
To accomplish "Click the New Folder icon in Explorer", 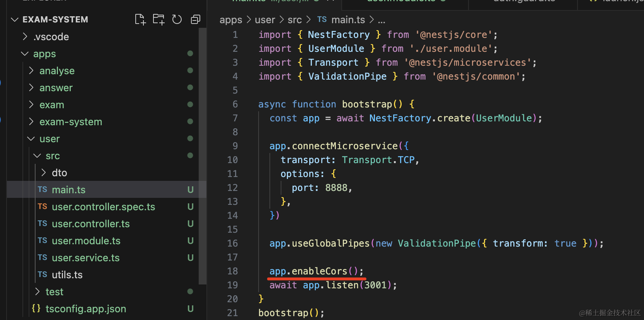I will 158,19.
